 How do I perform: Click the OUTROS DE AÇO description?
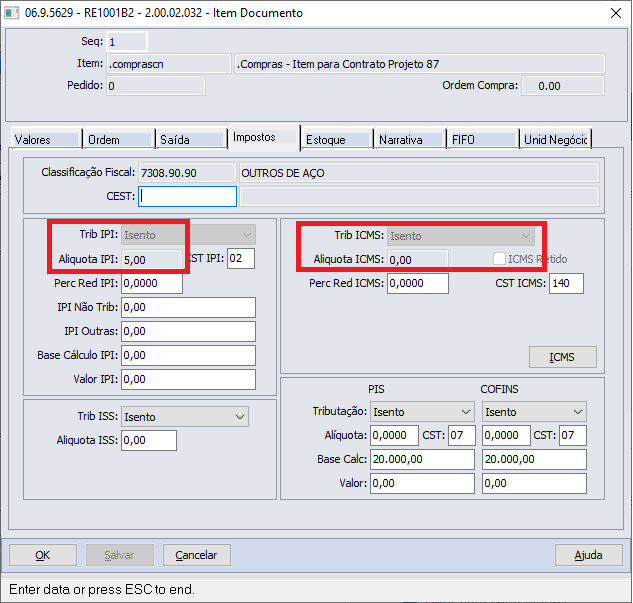point(419,173)
